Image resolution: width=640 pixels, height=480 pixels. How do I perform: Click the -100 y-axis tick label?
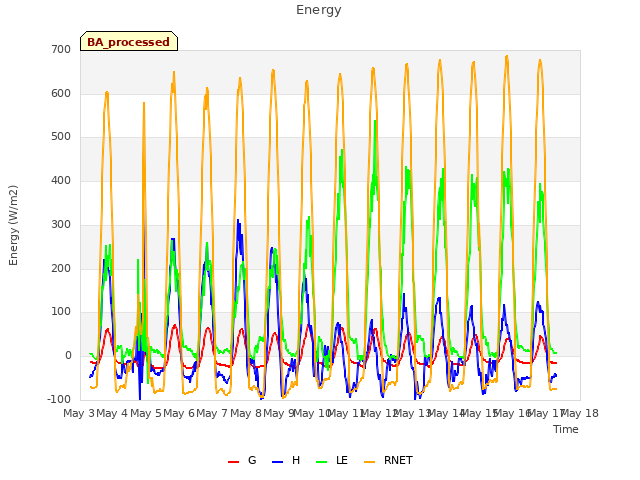(59, 400)
